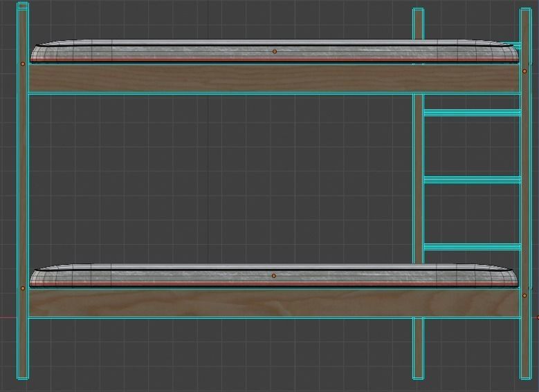Click the lower bunk wooden side rail
The height and width of the screenshot is (392, 539).
(274, 303)
